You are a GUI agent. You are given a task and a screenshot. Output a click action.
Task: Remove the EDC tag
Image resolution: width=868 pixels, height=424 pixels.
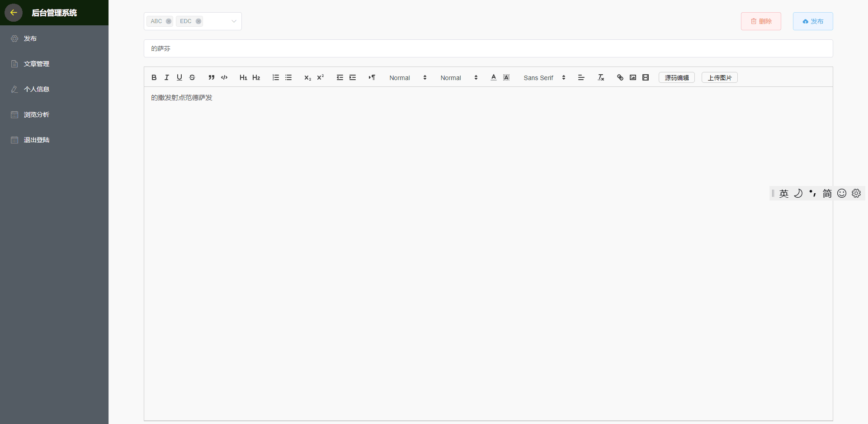198,21
